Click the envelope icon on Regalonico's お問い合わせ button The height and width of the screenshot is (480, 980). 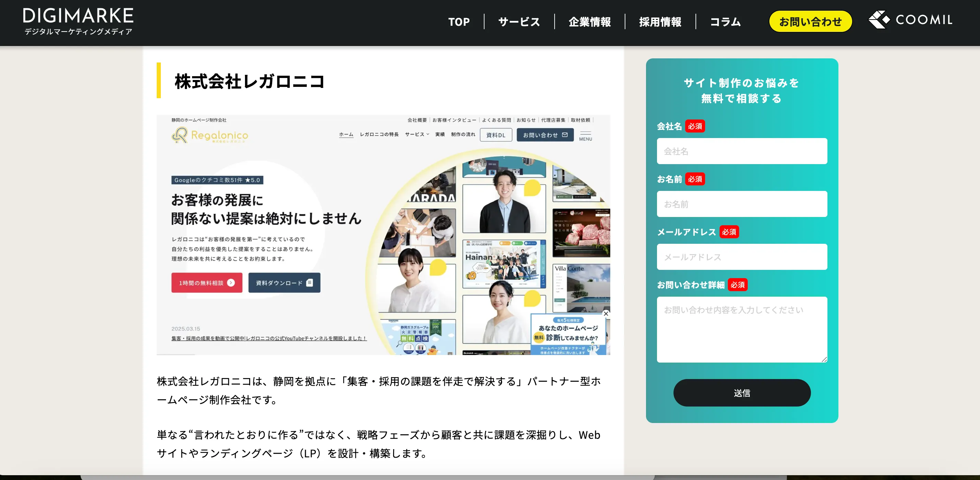click(565, 135)
